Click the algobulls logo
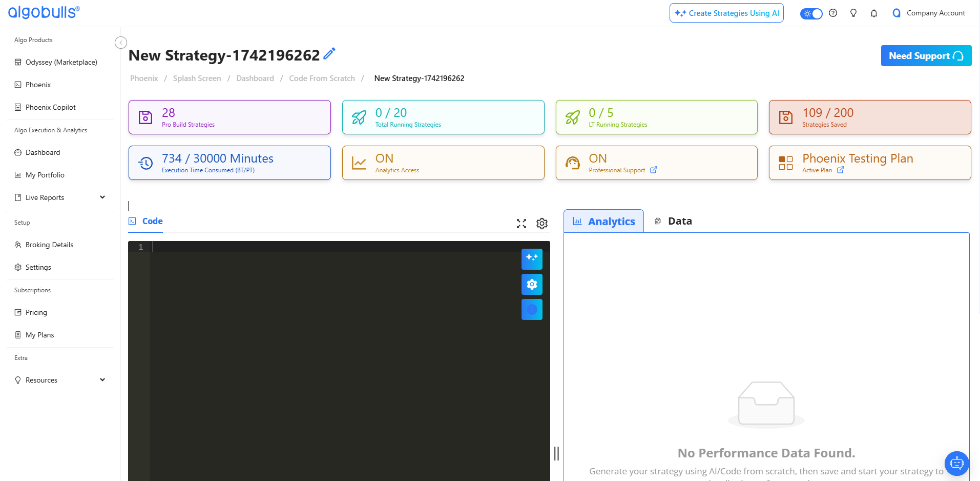Viewport: 980px width, 481px height. 44,12
